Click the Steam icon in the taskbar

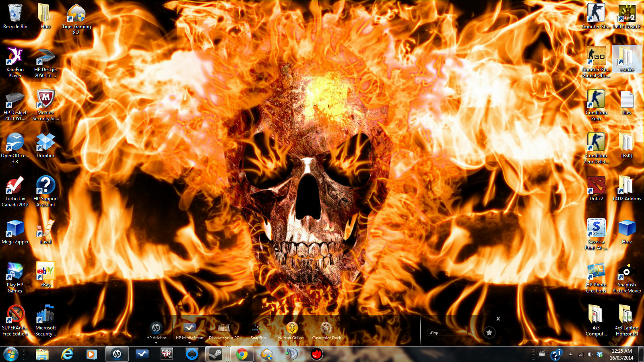click(216, 354)
